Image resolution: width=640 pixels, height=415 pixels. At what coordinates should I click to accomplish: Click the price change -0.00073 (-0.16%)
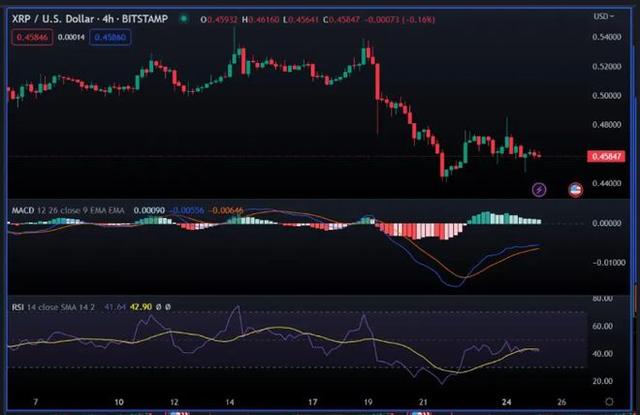coord(400,20)
